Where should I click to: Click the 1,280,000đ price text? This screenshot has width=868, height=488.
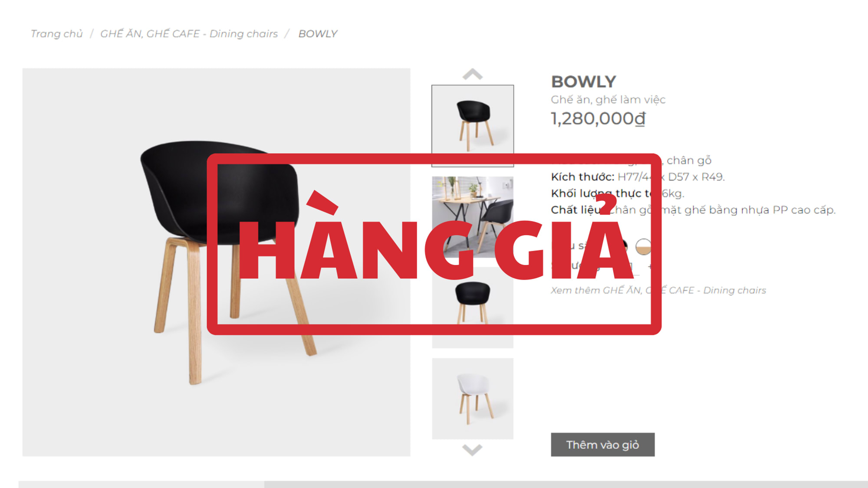[598, 118]
